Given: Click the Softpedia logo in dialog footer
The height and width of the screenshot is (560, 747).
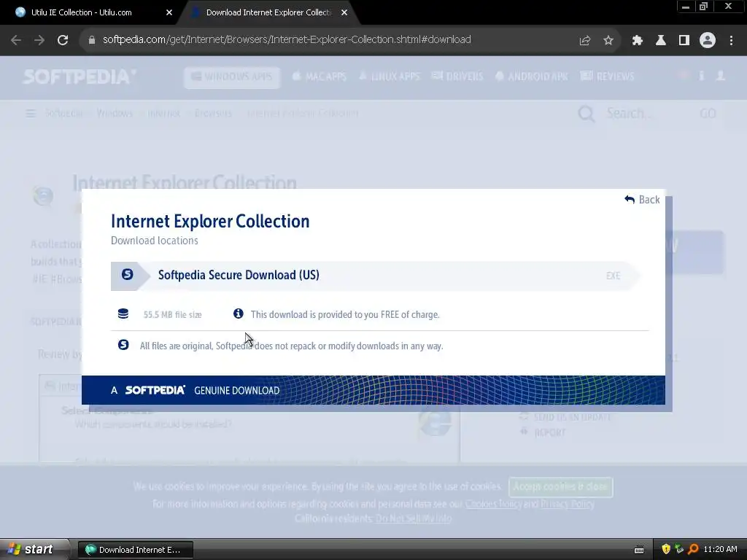Looking at the screenshot, I should coord(155,391).
